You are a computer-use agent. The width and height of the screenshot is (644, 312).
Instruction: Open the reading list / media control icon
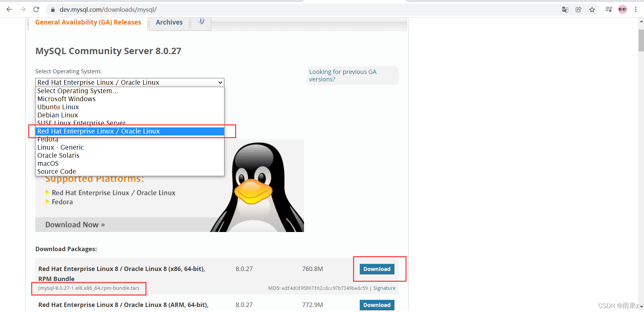609,9
